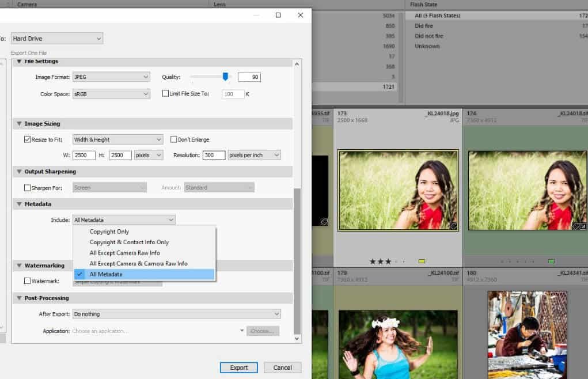
Task: Open the Export To Hard Drive dropdown
Action: point(57,39)
